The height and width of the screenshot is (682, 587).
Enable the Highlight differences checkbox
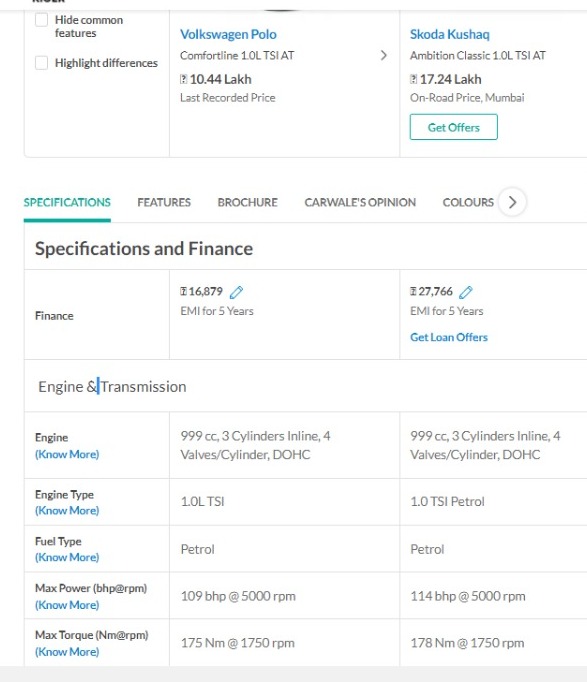point(41,63)
